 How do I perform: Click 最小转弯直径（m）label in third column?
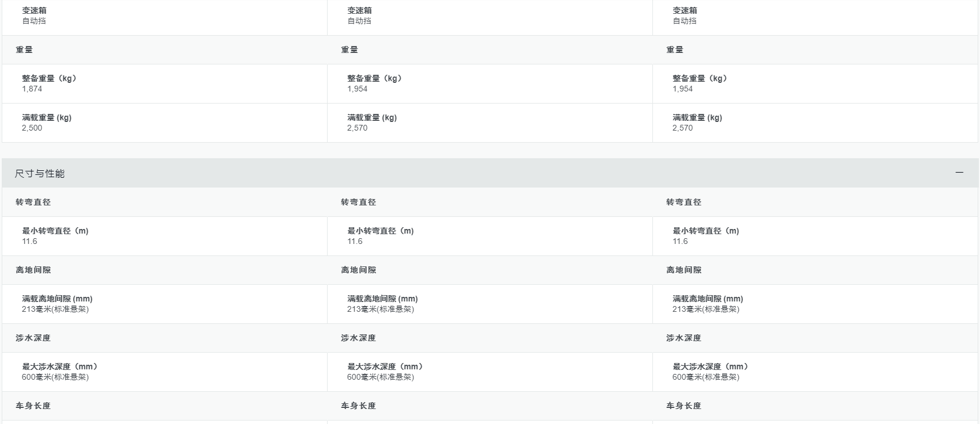[x=706, y=231]
